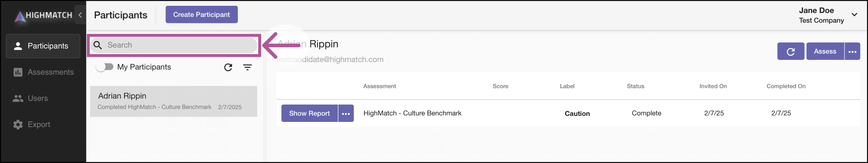
Task: Click the HighMatch logo
Action: tap(43, 16)
